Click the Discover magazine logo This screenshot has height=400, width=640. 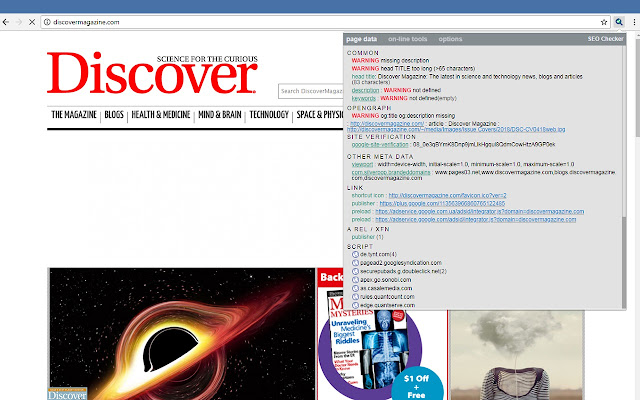[152, 73]
